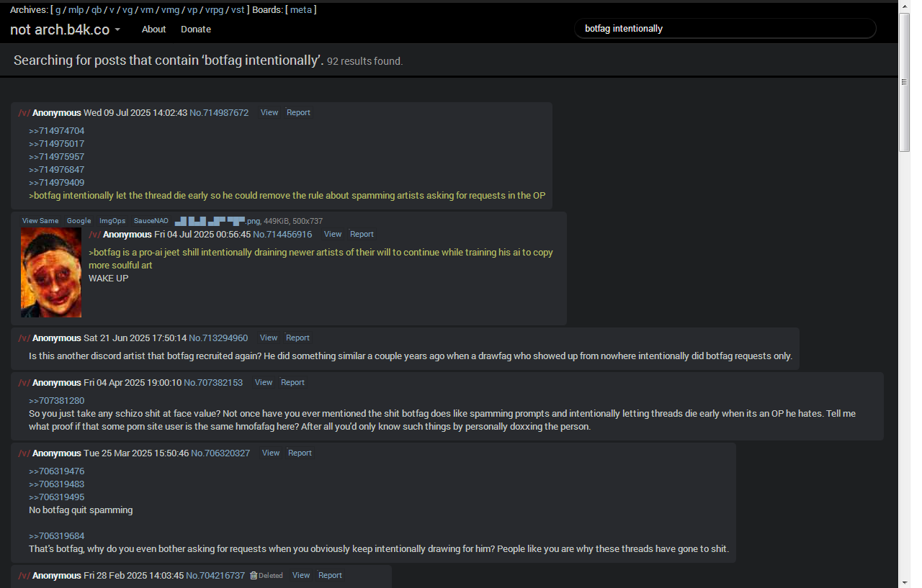Screen dimensions: 922x588
Task: Open the meta board
Action: pyautogui.click(x=301, y=9)
